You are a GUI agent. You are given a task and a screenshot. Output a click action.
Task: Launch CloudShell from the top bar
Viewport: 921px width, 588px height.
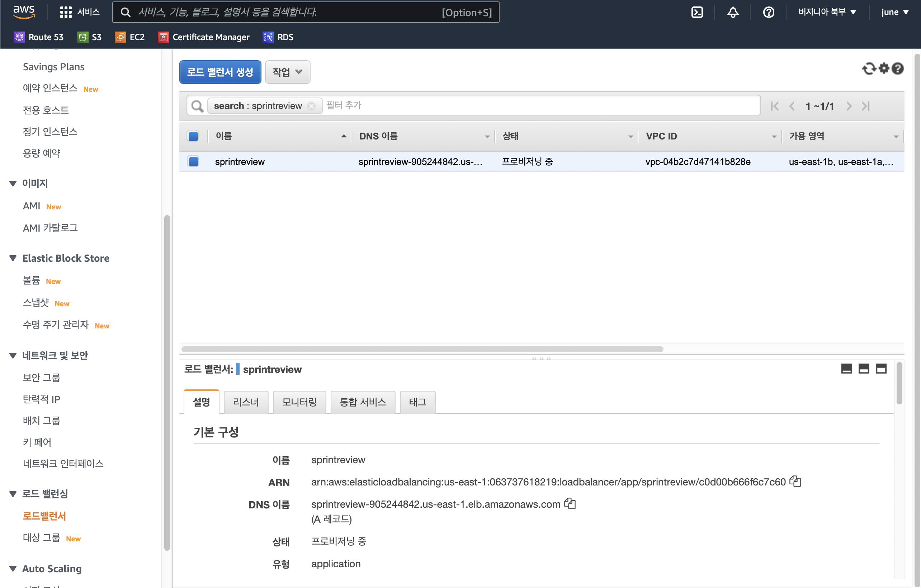pos(697,12)
